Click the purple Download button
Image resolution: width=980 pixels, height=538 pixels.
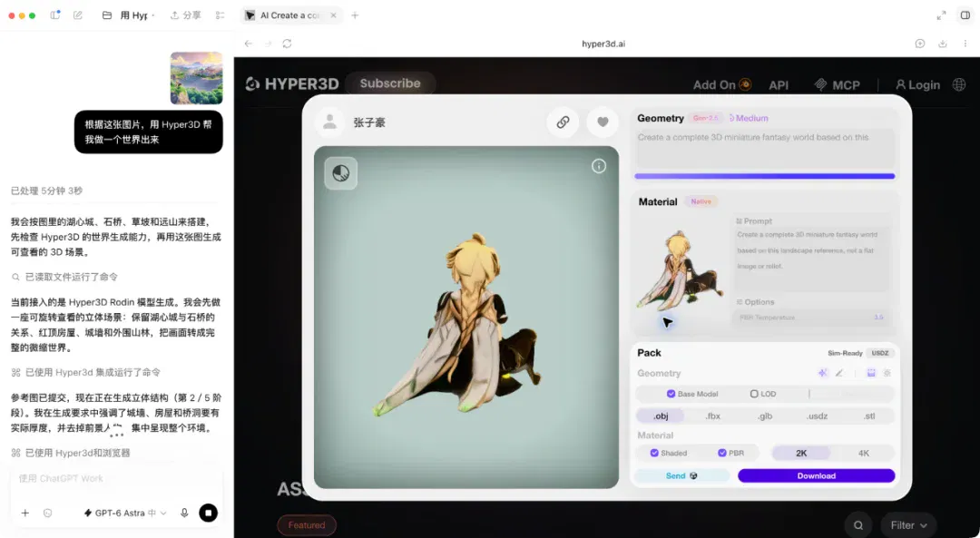click(817, 475)
